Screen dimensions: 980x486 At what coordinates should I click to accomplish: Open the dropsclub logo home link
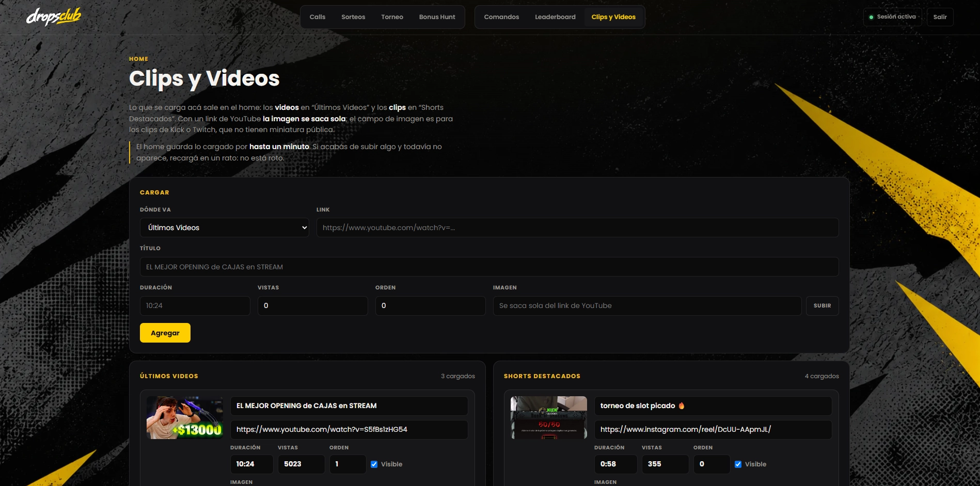pos(54,17)
